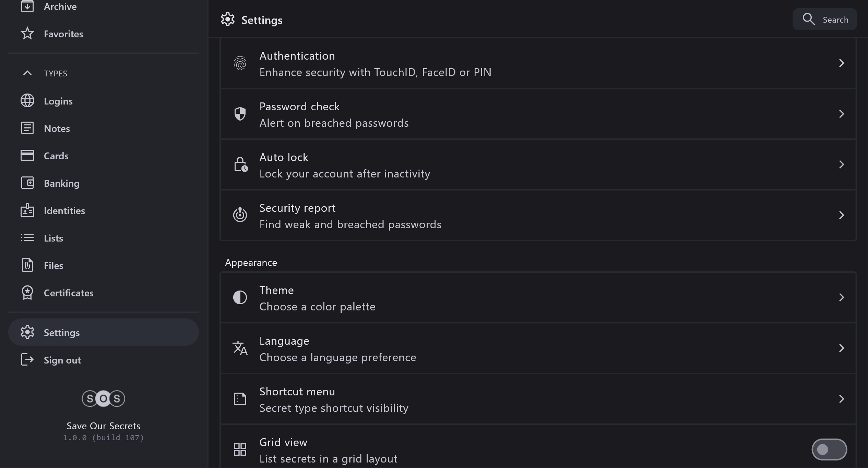
Task: Collapse the TYPES section chevron
Action: pyautogui.click(x=27, y=73)
